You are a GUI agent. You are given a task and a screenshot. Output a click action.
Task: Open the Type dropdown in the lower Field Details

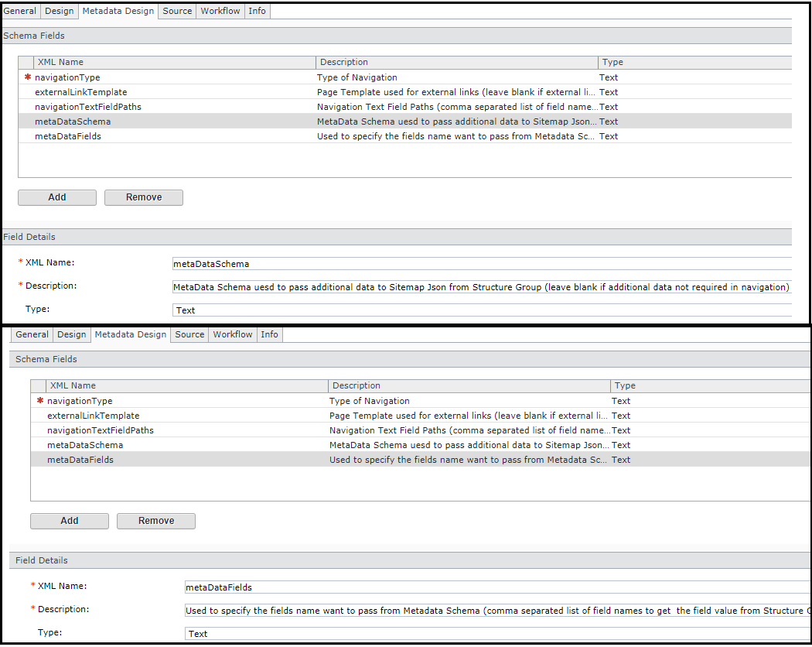tap(495, 634)
